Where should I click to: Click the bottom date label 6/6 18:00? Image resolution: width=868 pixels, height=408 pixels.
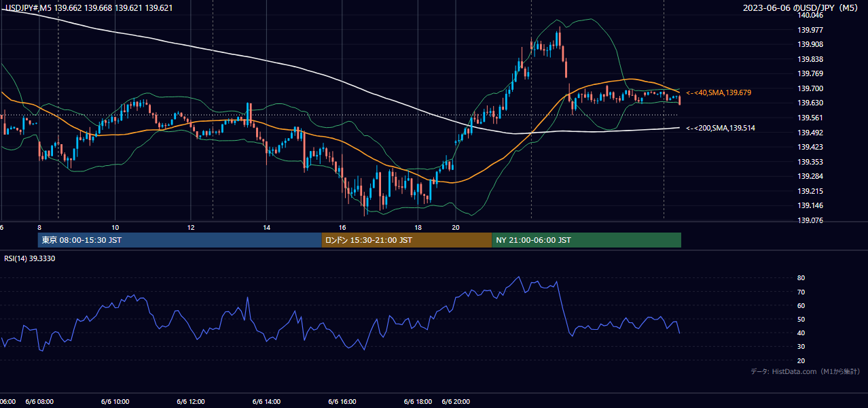pos(418,402)
